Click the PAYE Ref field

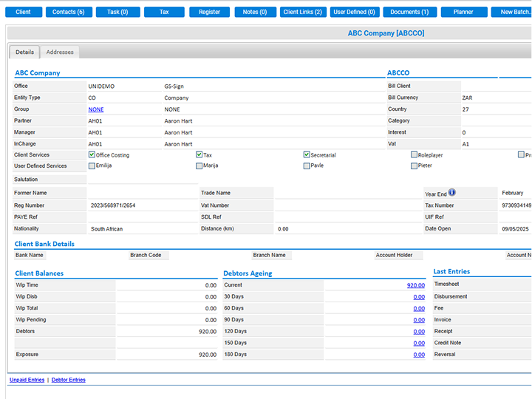(143, 216)
